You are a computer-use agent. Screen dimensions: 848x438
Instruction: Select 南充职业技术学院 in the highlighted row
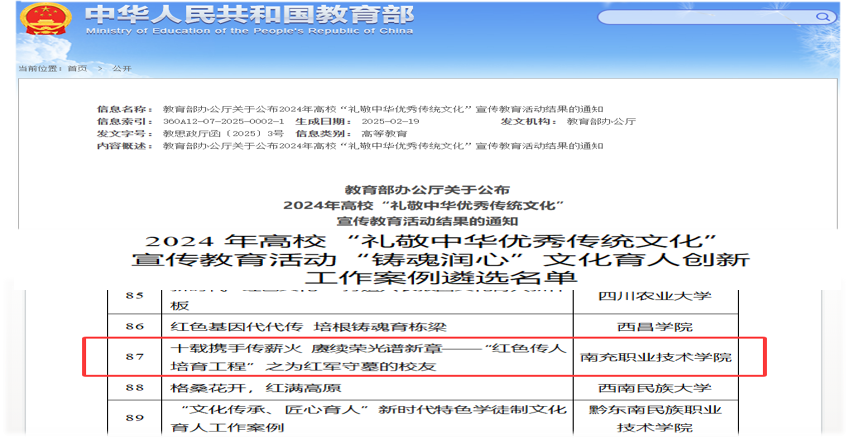click(x=670, y=357)
